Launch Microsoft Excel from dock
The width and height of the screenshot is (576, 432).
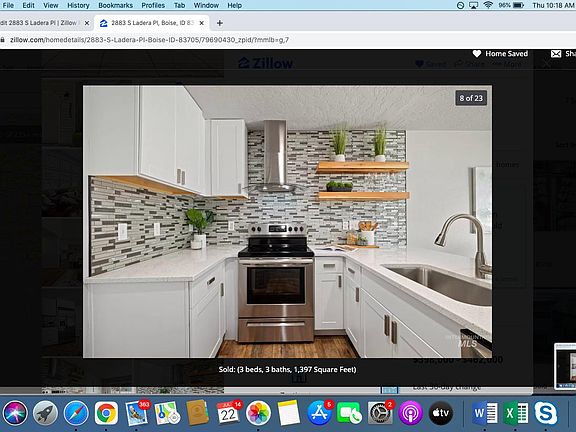(515, 413)
